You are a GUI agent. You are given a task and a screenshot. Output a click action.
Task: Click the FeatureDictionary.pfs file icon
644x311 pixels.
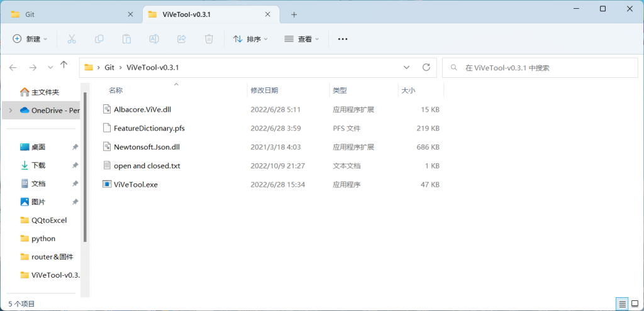tap(107, 128)
